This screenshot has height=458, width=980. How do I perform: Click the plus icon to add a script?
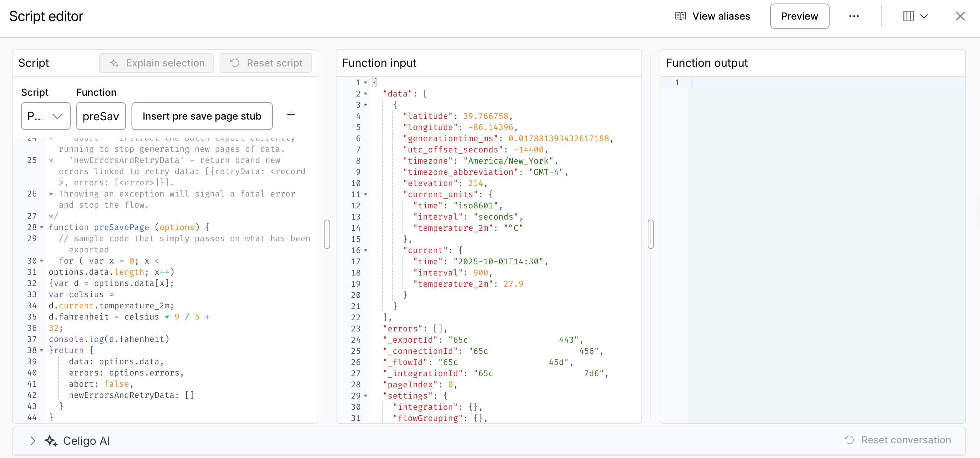coord(291,115)
